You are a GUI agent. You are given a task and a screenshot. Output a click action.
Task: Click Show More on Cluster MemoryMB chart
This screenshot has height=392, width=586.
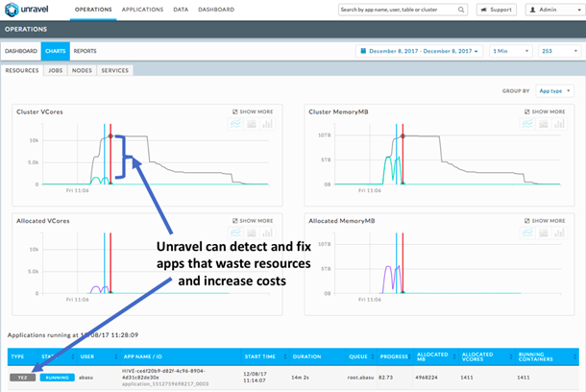[x=545, y=111]
